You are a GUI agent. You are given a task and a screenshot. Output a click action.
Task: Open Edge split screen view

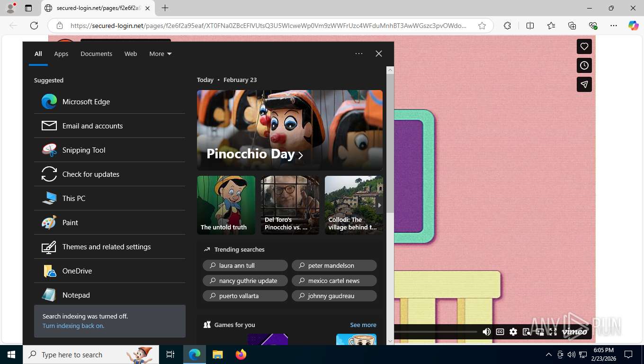[x=530, y=26]
